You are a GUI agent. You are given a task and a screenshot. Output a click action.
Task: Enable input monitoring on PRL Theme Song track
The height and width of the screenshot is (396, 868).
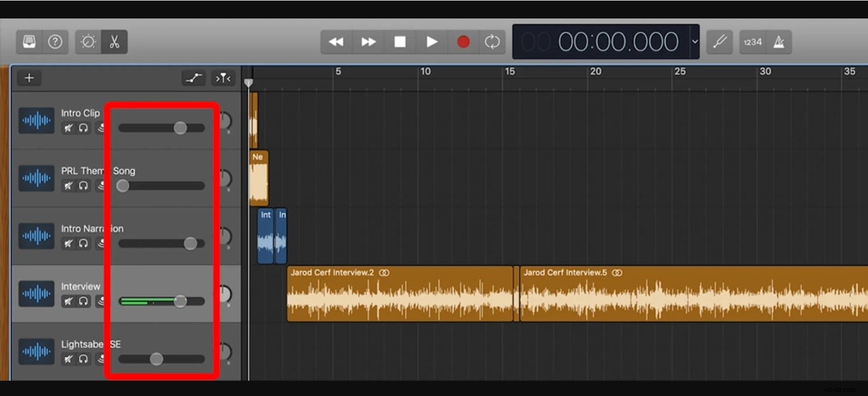pos(101,185)
